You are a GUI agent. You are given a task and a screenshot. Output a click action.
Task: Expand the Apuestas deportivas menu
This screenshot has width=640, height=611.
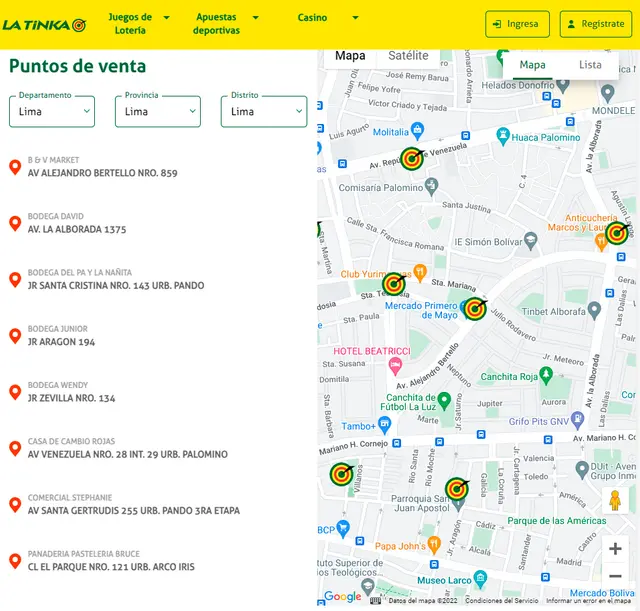point(226,24)
